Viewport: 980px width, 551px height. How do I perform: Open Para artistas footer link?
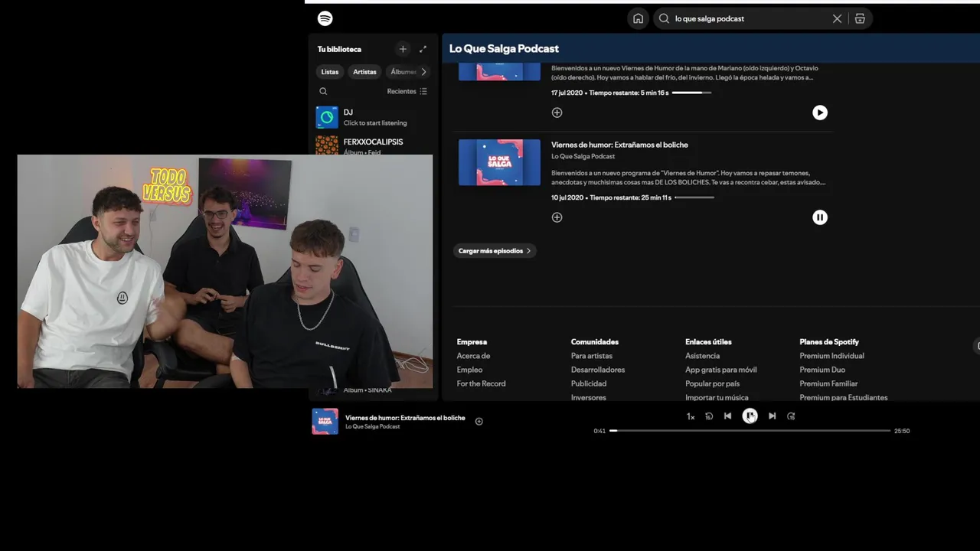point(592,356)
